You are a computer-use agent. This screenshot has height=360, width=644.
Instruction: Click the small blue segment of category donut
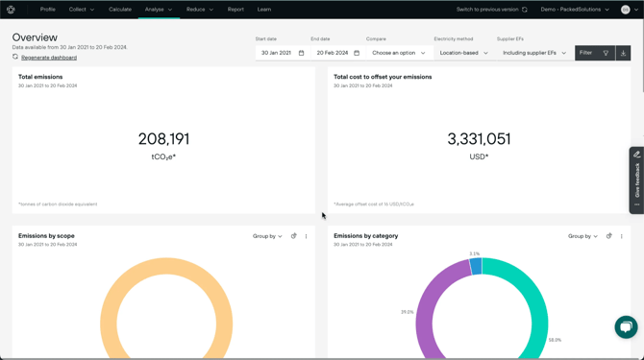[x=476, y=267]
